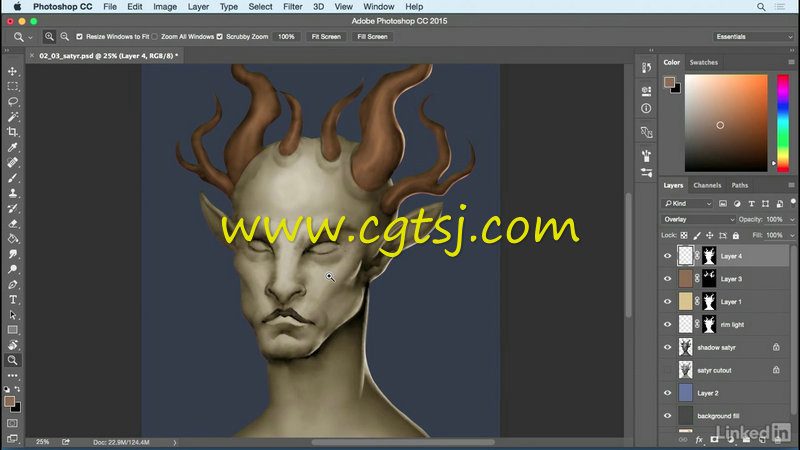Select the Smudge tool

(x=13, y=254)
